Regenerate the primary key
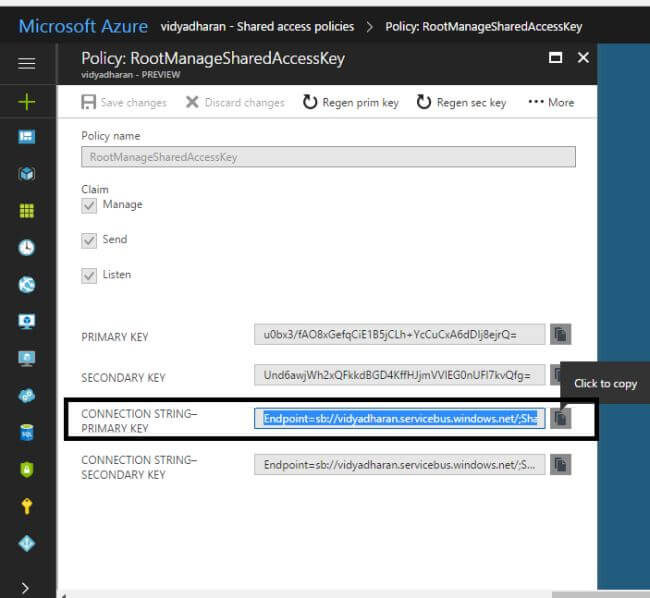 351,102
